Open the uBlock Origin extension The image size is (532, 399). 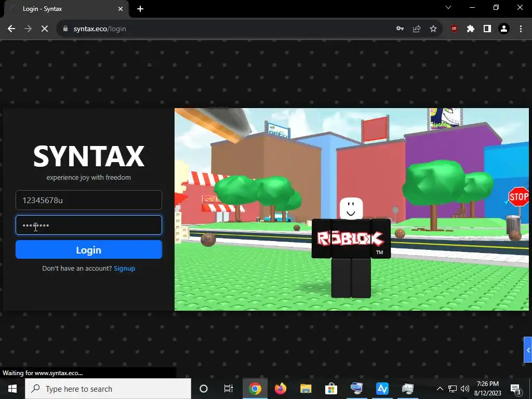pyautogui.click(x=454, y=29)
